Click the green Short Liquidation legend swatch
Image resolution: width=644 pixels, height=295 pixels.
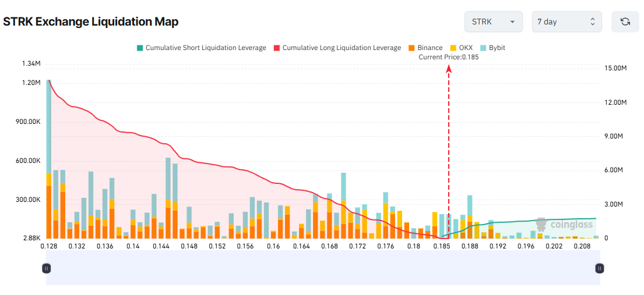(x=139, y=48)
